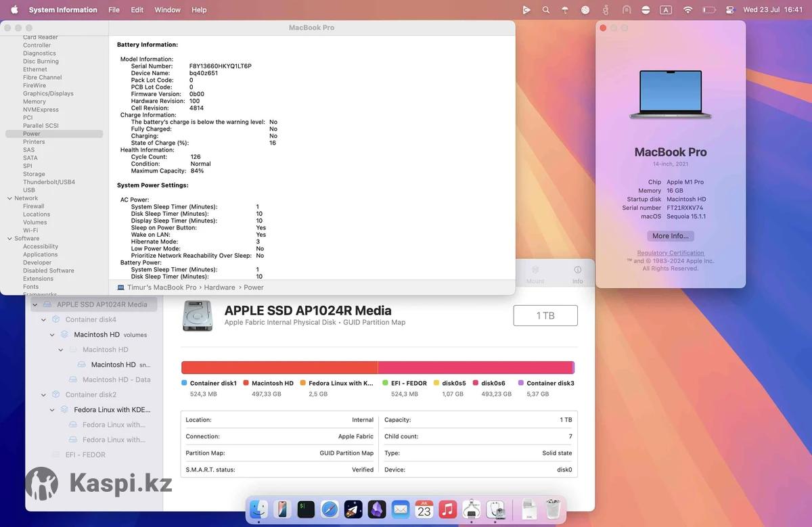Viewport: 812px width, 527px height.
Task: Open Control Center in the menu bar
Action: click(730, 9)
